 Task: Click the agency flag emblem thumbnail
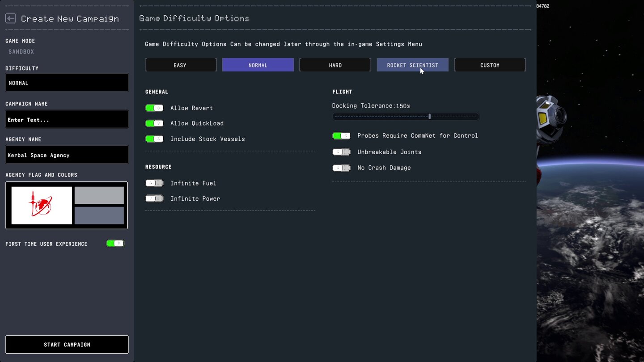click(42, 205)
